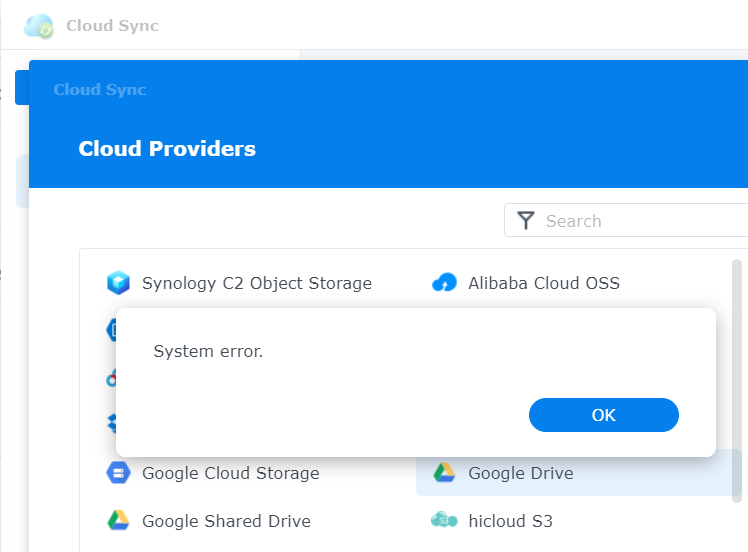The image size is (748, 552).
Task: Click the Google Cloud Storage icon
Action: [118, 473]
